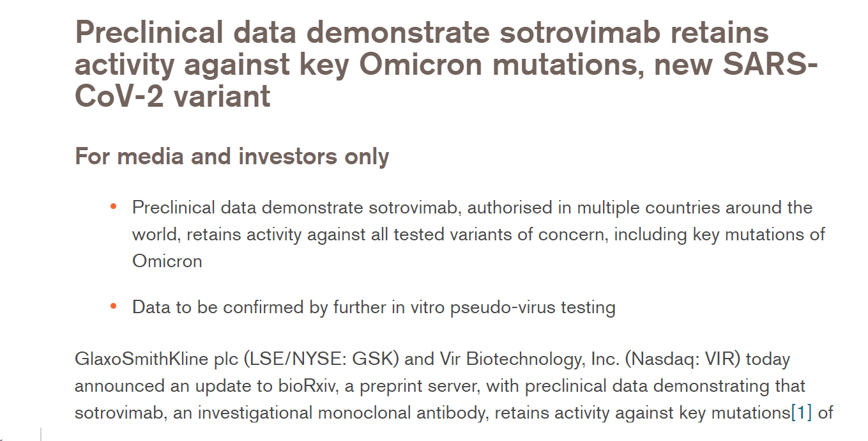
Task: Select the second orange bullet point marker
Action: point(114,306)
